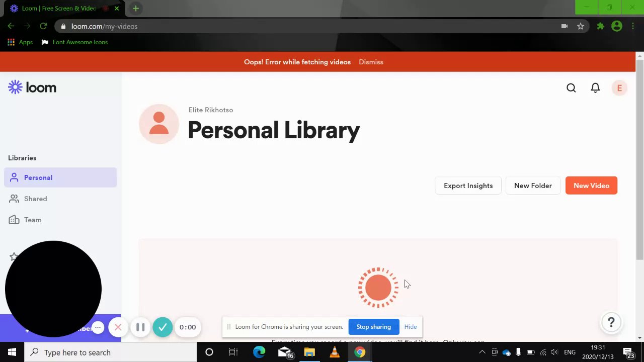Launch Microsoft Edge from taskbar
Viewport: 644px width, 362px height.
[x=259, y=352]
